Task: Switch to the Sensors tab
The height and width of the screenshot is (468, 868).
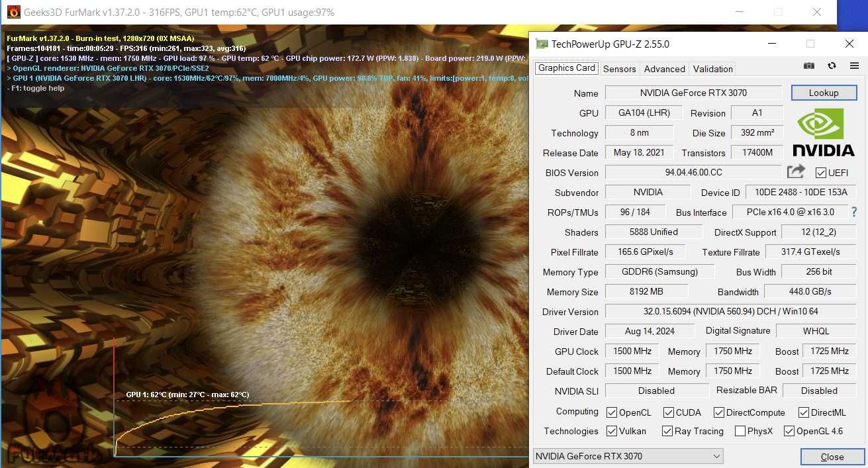Action: pos(620,69)
